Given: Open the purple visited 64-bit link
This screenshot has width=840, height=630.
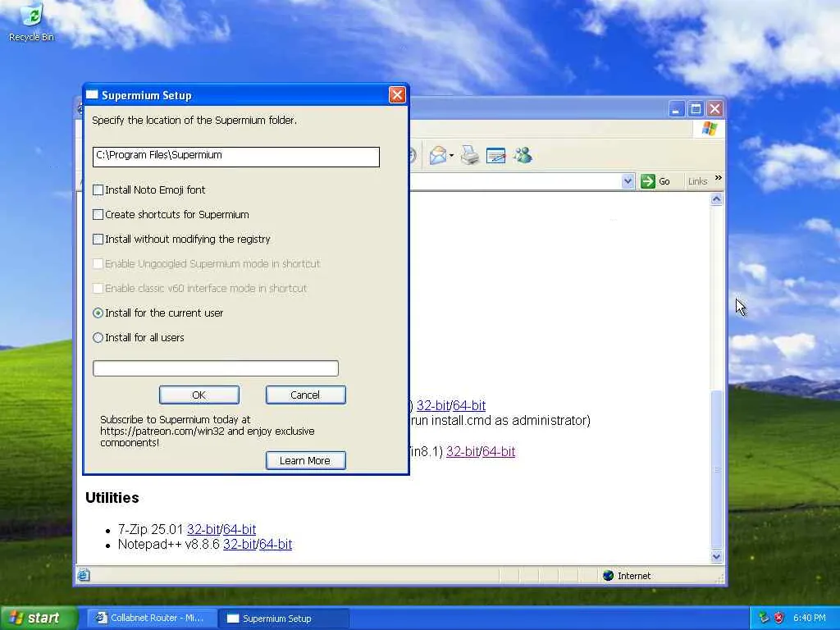Looking at the screenshot, I should (x=499, y=452).
